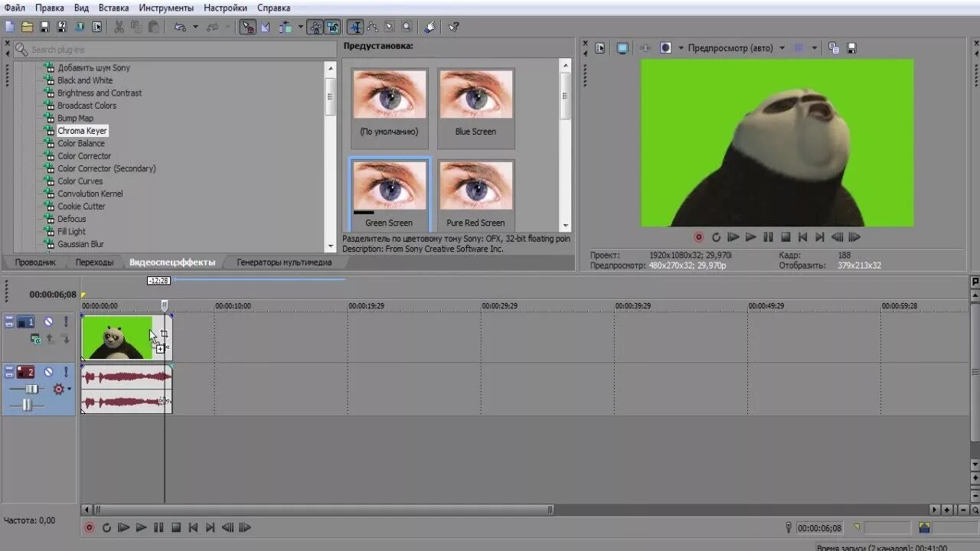Screen dimensions: 980x551
Task: Stop the timeline playback
Action: pos(175,527)
